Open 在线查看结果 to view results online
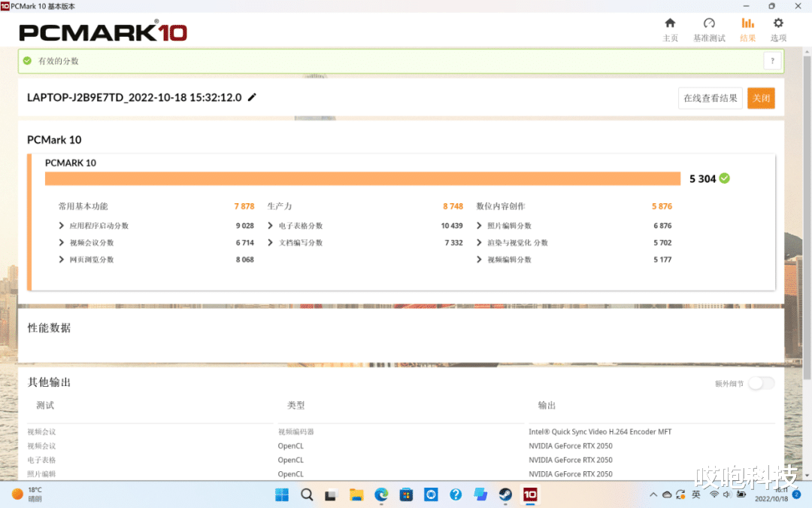This screenshot has width=812, height=508. [x=710, y=98]
